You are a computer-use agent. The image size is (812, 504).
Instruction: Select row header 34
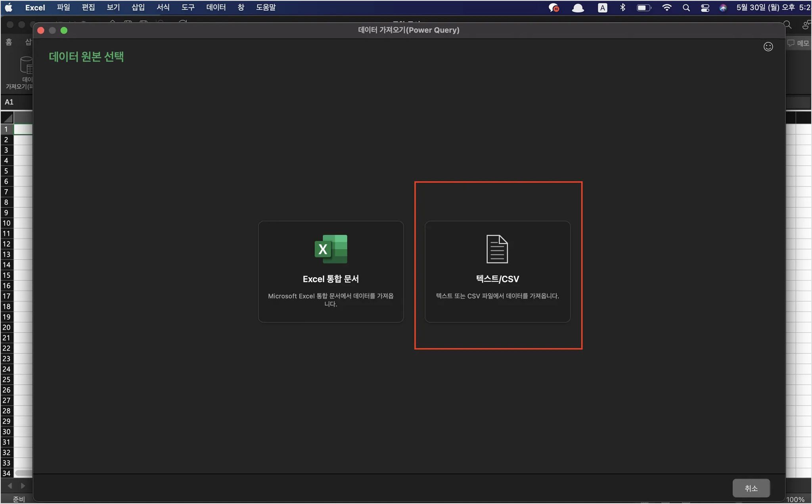click(x=6, y=473)
